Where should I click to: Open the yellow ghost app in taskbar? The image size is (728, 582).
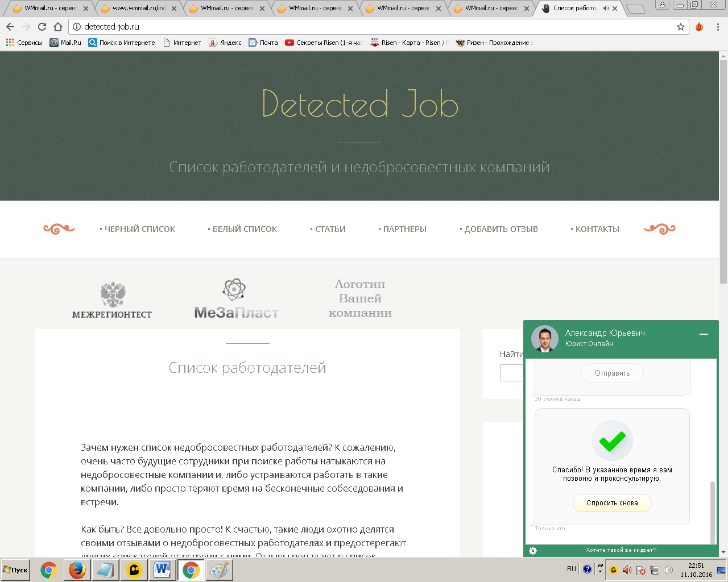point(134,570)
